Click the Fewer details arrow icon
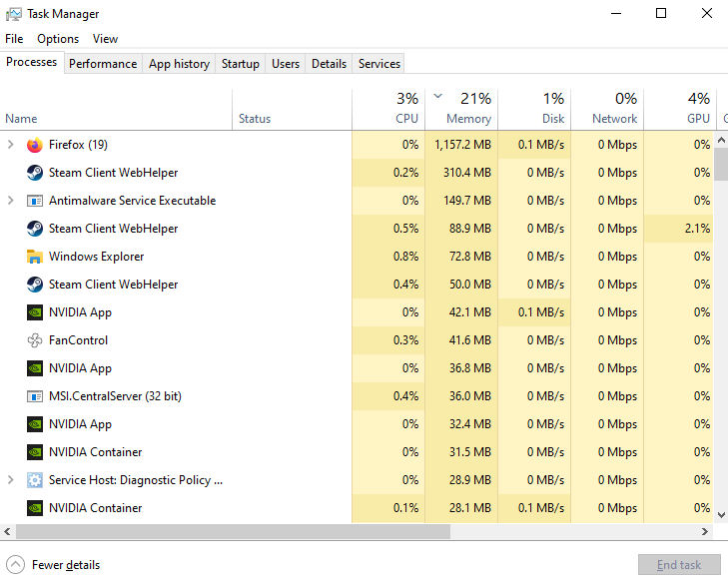 coord(15,565)
